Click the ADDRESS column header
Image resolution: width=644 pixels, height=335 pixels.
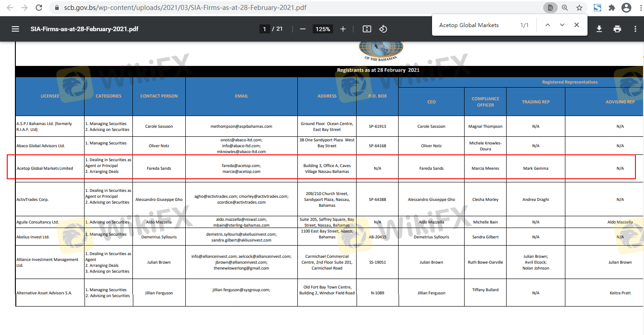(327, 96)
